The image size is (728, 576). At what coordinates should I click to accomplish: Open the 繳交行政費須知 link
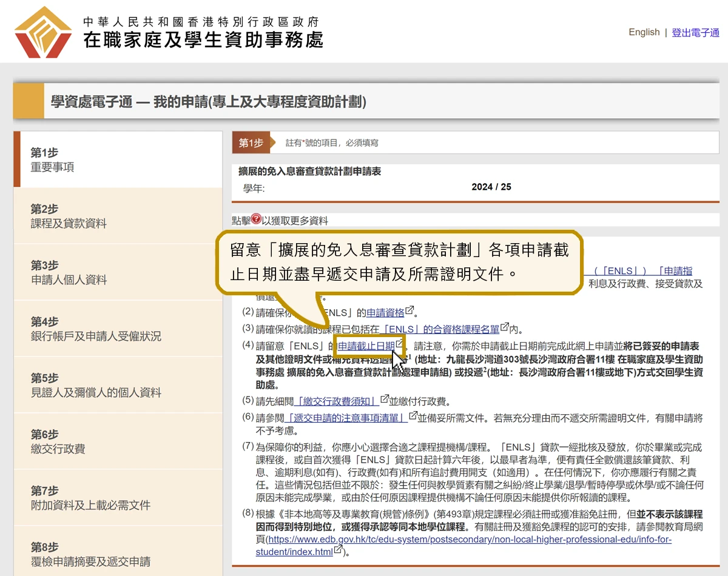pyautogui.click(x=336, y=401)
